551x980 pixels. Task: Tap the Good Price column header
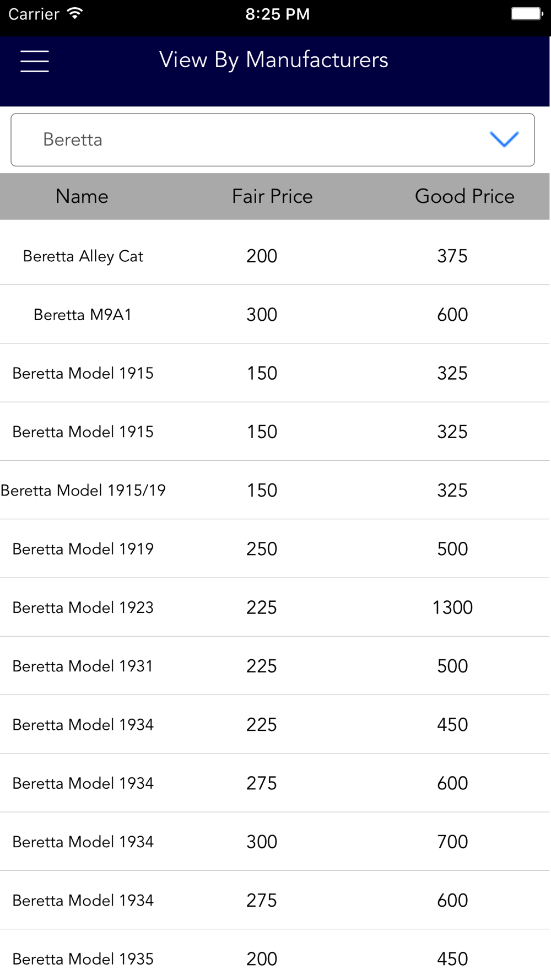(464, 196)
